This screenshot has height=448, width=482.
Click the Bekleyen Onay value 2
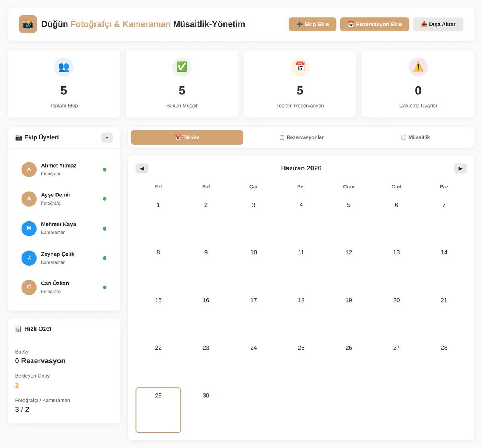[x=17, y=385]
